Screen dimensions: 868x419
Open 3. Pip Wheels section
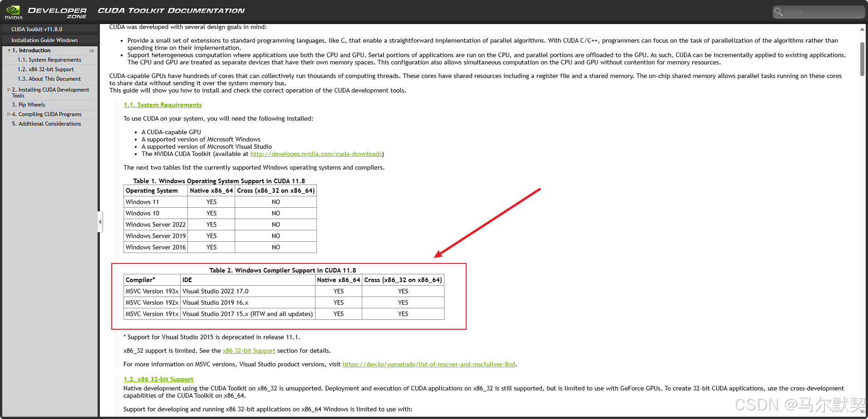[29, 105]
